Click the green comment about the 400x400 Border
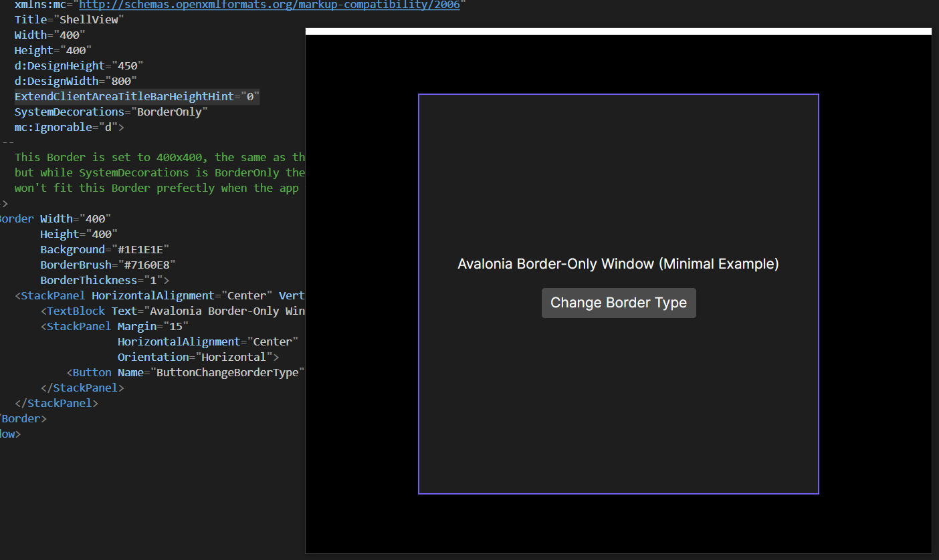The height and width of the screenshot is (560, 939). [154, 156]
